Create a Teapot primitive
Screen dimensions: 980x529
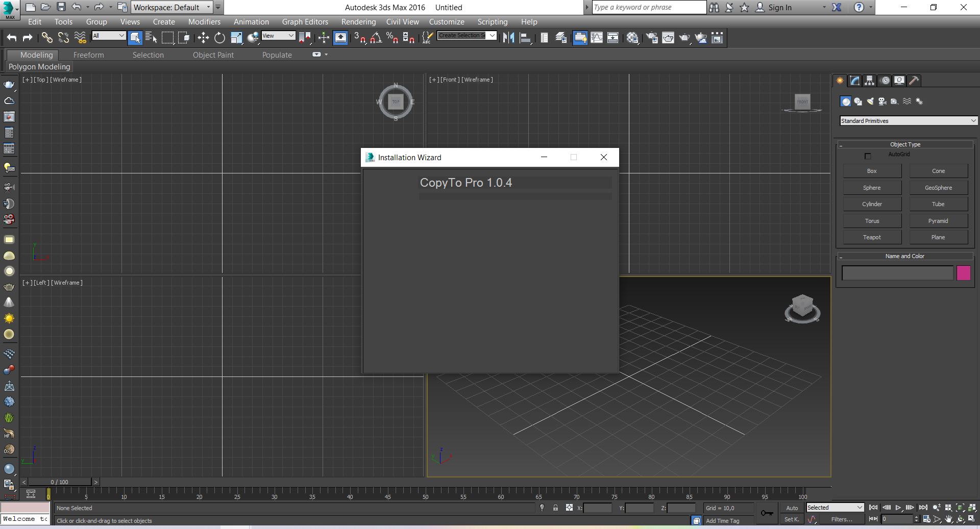click(872, 237)
